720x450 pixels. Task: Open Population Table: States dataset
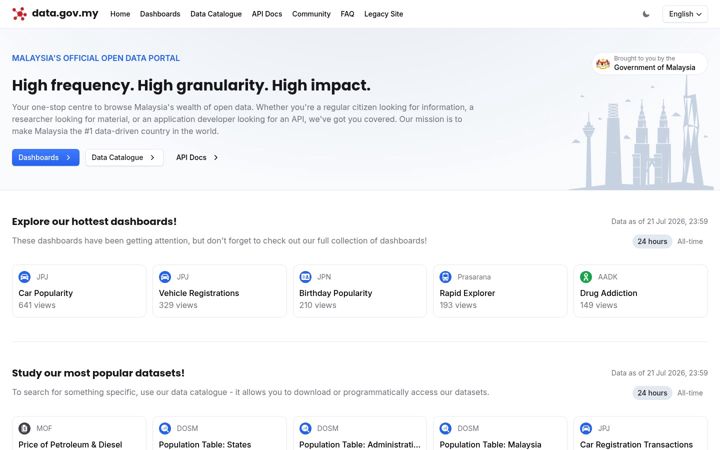[219, 434]
